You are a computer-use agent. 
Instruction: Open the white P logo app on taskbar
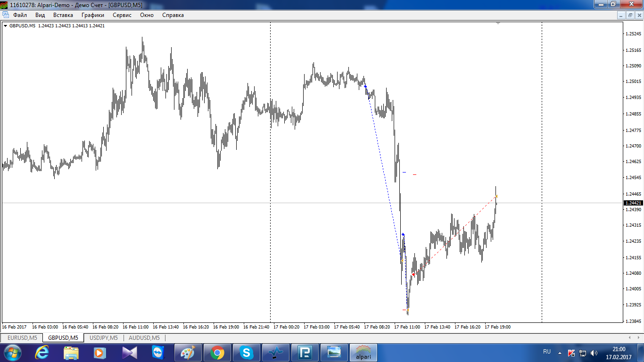305,353
